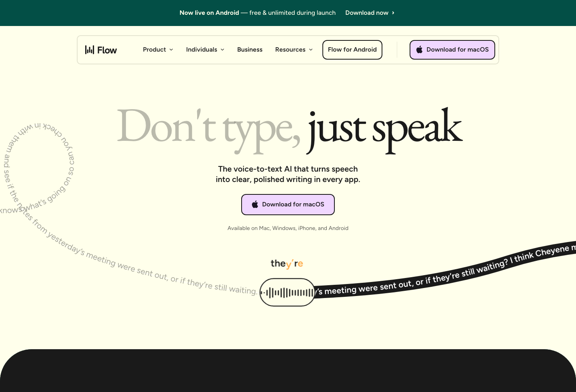Click the Apple logo inside the hero download button
Screen dimensions: 576x392
(x=255, y=204)
